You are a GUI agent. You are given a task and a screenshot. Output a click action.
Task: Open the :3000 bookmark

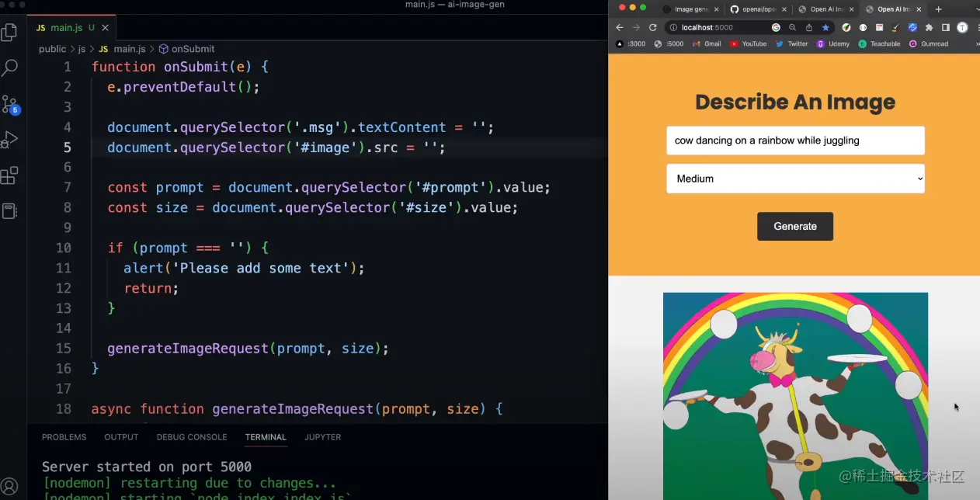[631, 43]
